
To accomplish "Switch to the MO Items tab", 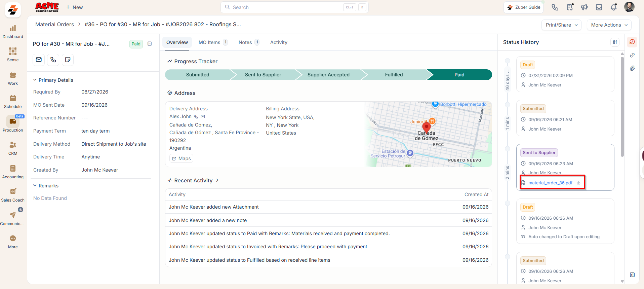I will click(213, 42).
